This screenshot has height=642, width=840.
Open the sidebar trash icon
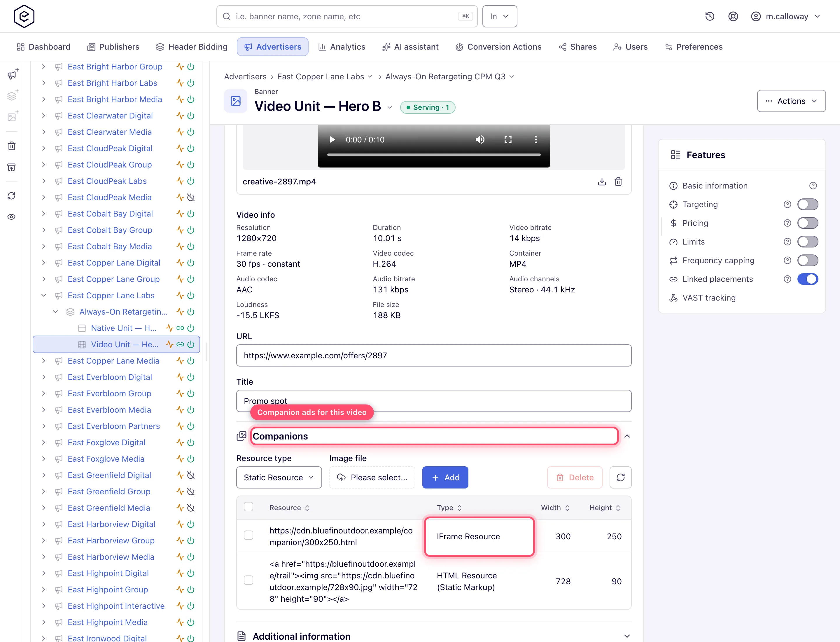pyautogui.click(x=12, y=146)
